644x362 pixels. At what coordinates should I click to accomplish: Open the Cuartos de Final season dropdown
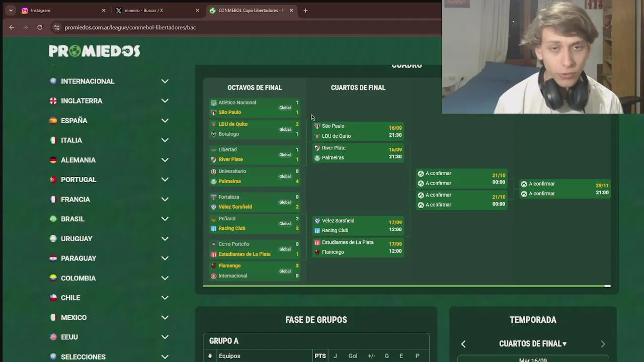[x=533, y=344]
